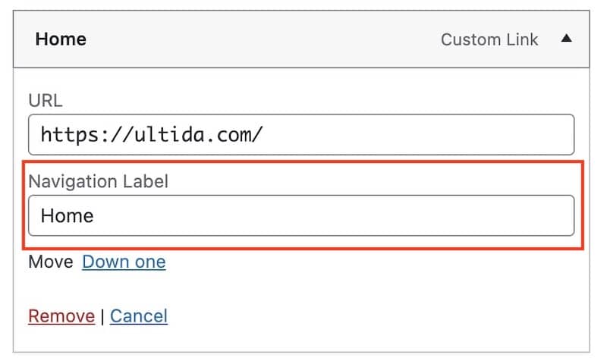607x364 pixels.
Task: Click the blank header space left of Custom Link
Action: [x=263, y=39]
